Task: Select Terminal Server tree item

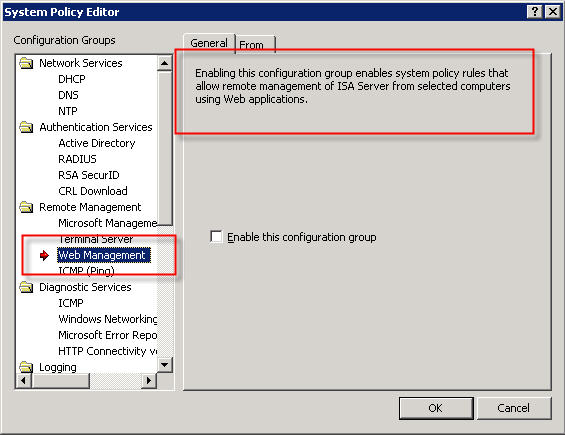Action: 96,239
